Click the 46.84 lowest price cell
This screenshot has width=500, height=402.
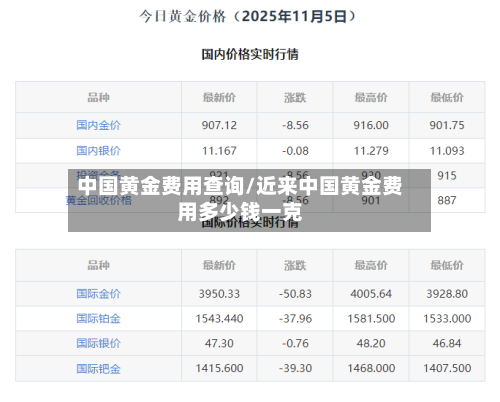point(447,343)
